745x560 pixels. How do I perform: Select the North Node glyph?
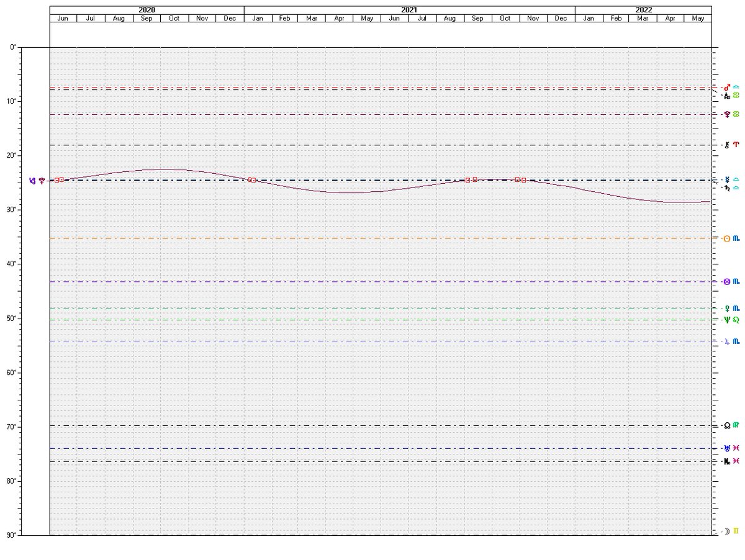[x=727, y=425]
